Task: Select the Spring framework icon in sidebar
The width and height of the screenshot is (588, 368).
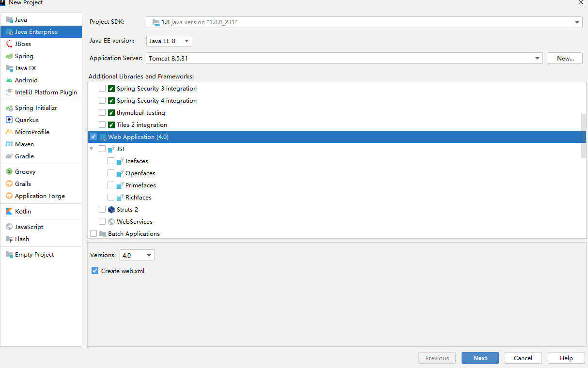Action: tap(10, 56)
